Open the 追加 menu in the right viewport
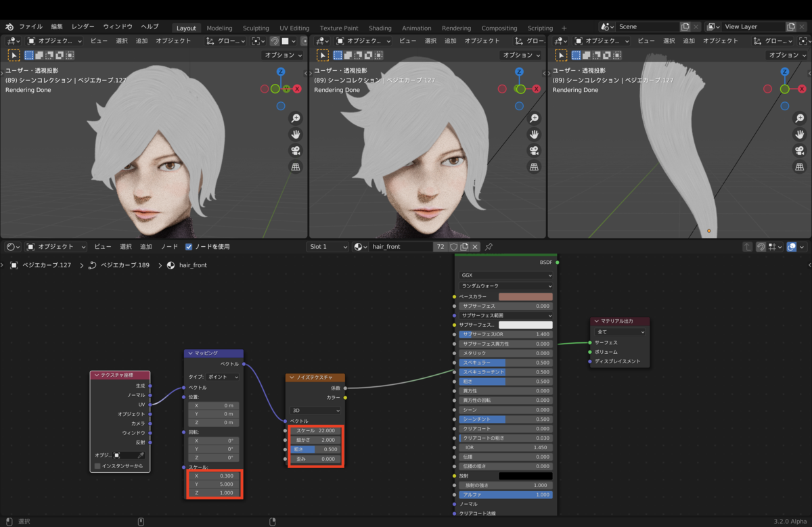This screenshot has height=527, width=812. (x=689, y=41)
